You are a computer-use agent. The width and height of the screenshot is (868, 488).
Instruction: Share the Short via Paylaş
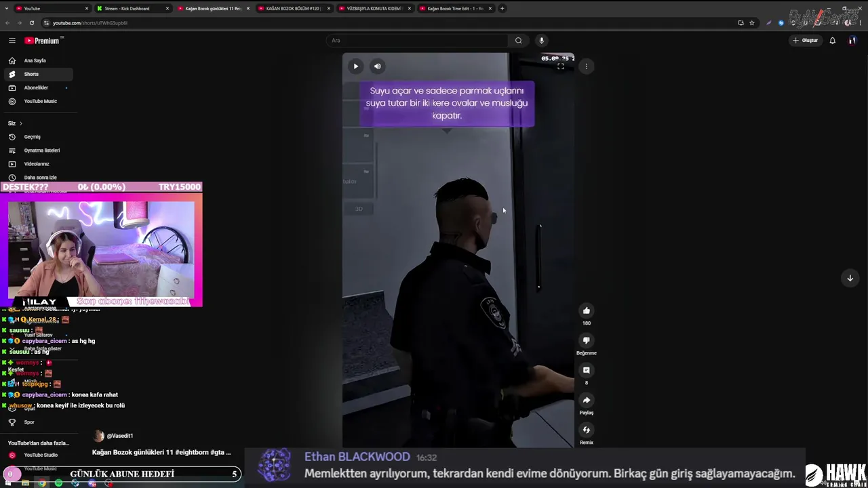(x=587, y=400)
